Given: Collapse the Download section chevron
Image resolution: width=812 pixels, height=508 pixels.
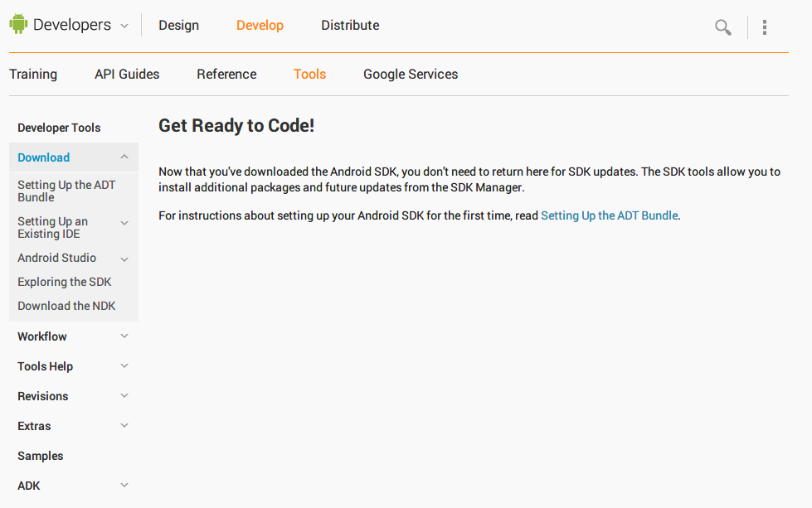Looking at the screenshot, I should 124,157.
